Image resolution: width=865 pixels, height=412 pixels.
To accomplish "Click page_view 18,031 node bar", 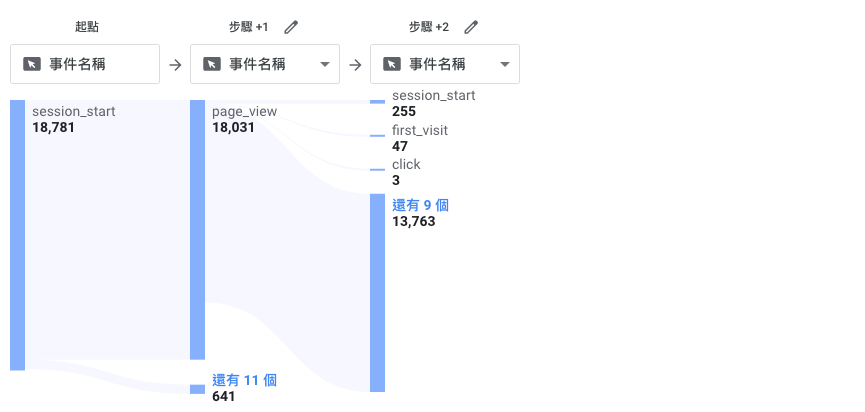I will tap(197, 230).
